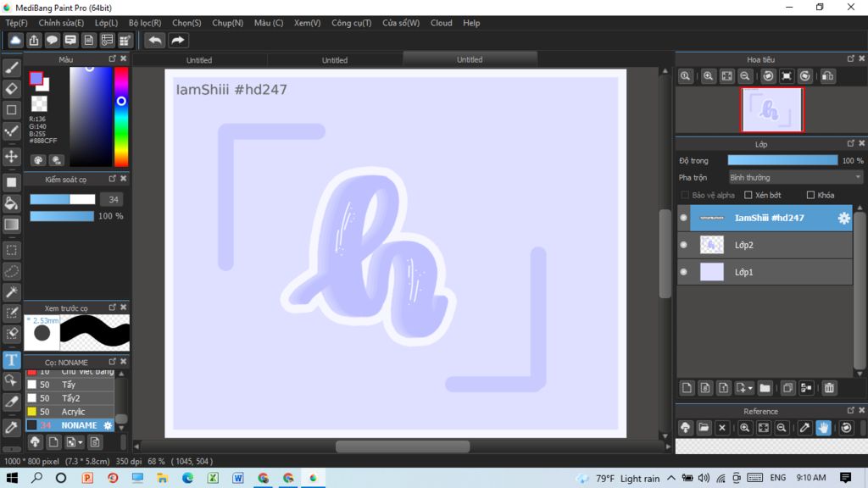The image size is (868, 488).
Task: Flip the view in Navigator panel
Action: 827,76
